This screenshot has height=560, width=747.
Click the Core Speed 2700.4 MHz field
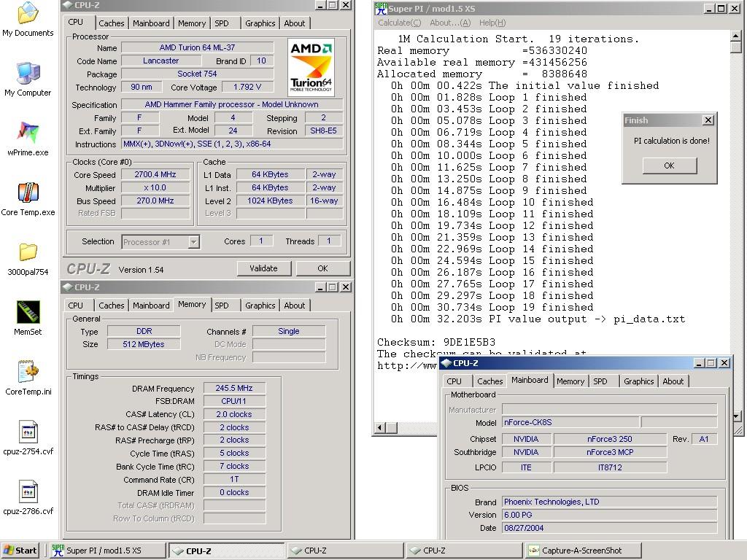155,175
